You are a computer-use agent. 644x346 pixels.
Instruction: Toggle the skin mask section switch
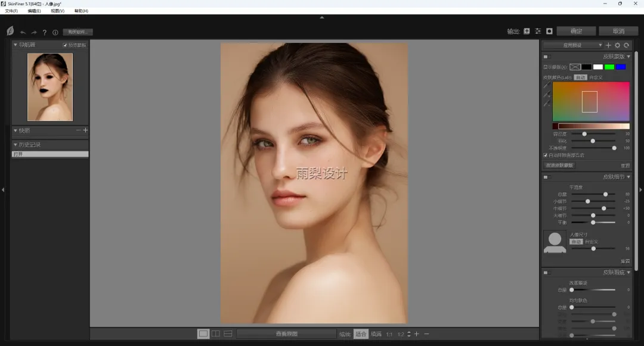tap(546, 57)
